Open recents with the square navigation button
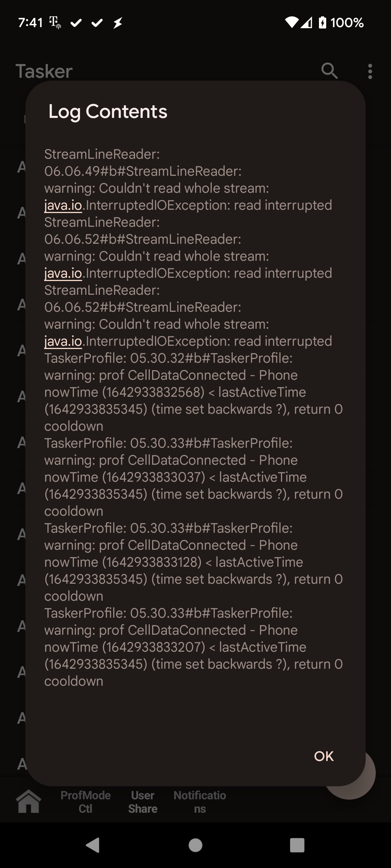 click(x=297, y=845)
